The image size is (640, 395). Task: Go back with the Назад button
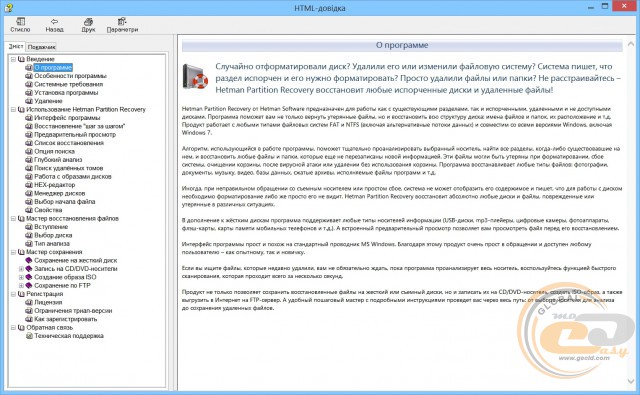click(x=54, y=25)
